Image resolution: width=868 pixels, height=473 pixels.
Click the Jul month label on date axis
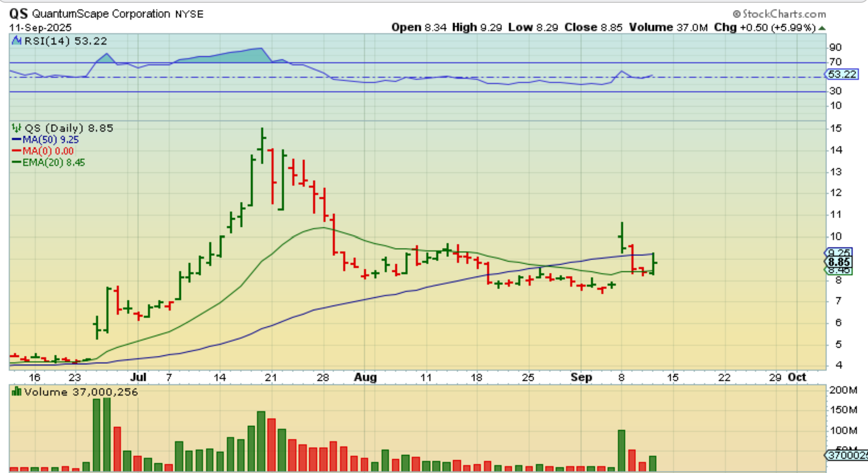coord(138,378)
